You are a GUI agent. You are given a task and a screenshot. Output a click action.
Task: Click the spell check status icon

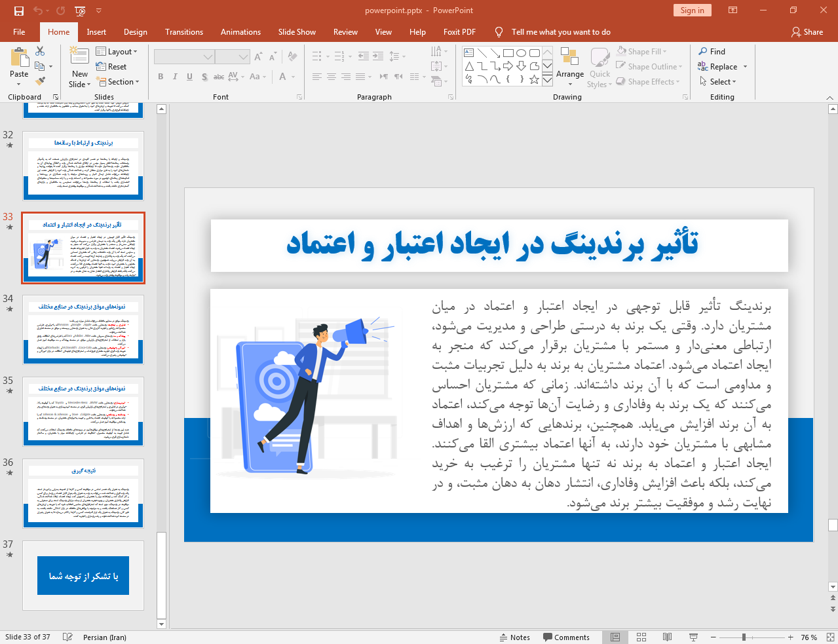(x=67, y=637)
